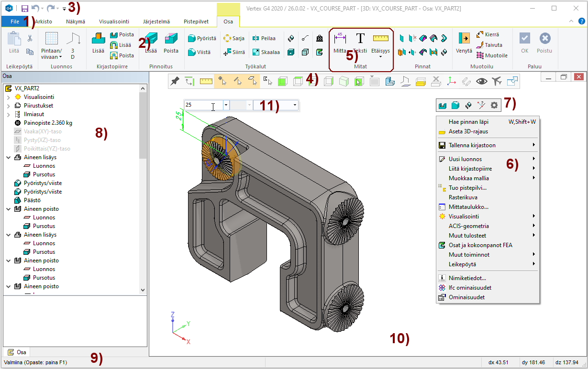The image size is (588, 369).
Task: Expand the Visualisointi tree node
Action: tap(9, 97)
